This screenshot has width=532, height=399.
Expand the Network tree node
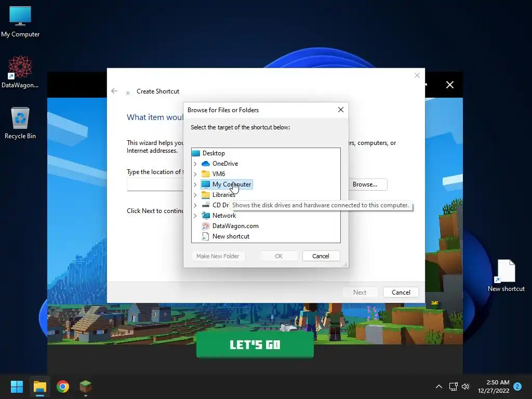[195, 216]
